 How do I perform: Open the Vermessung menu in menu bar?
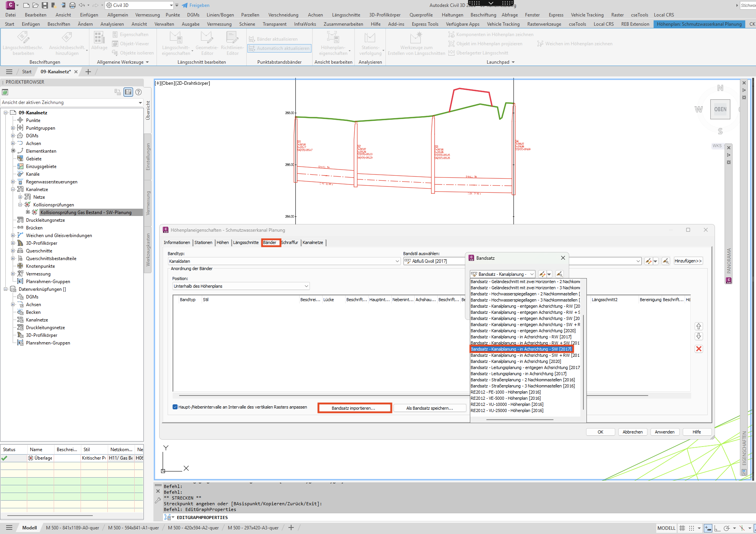pyautogui.click(x=147, y=15)
